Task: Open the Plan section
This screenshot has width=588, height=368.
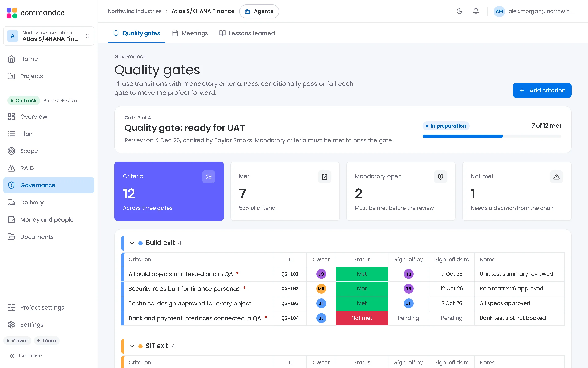Action: pos(49,134)
